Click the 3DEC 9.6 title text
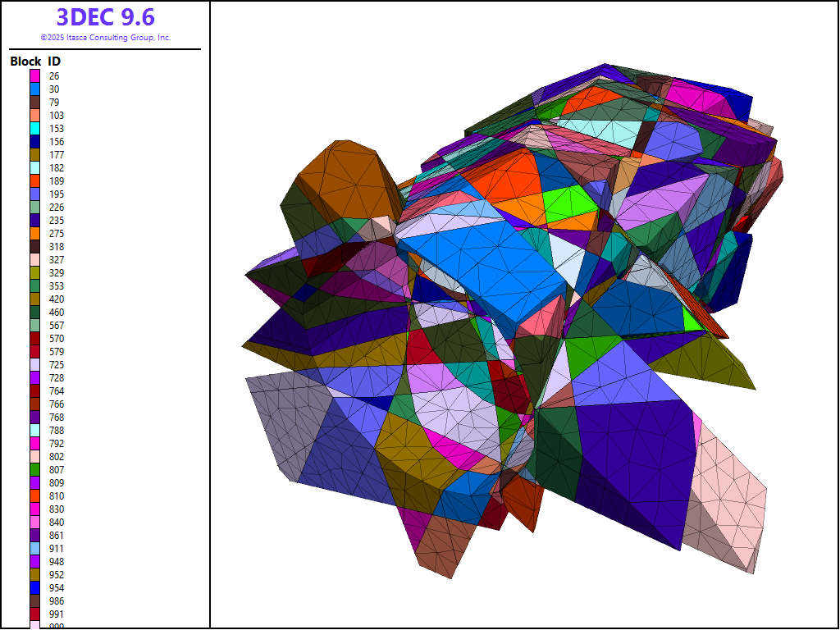 105,17
